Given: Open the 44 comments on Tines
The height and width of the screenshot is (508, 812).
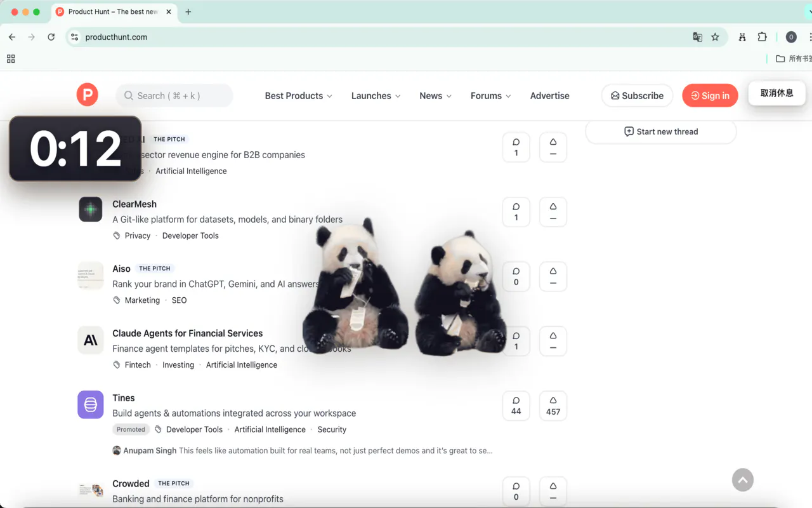Looking at the screenshot, I should 516,406.
